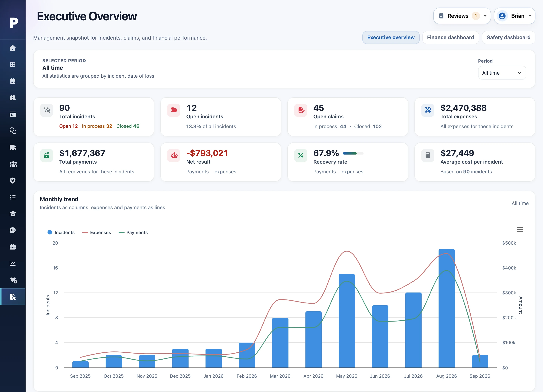Open the graduation cap sidebar icon

point(13,214)
